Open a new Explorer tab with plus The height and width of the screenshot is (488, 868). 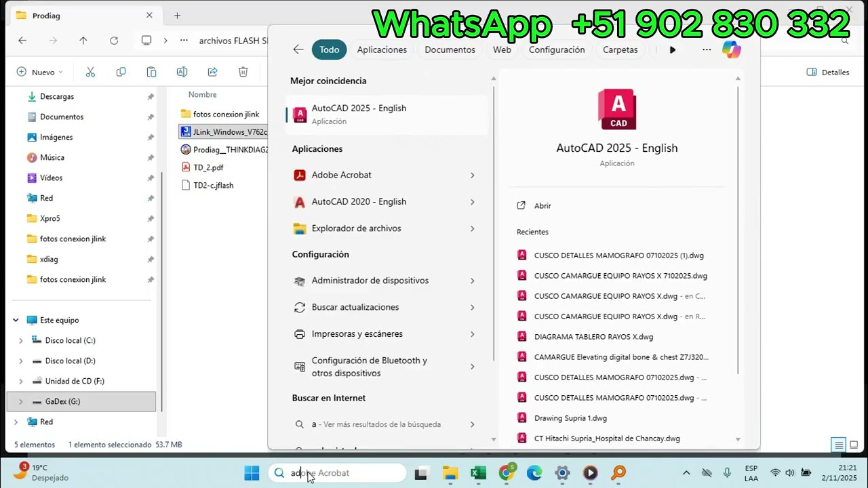[x=177, y=15]
